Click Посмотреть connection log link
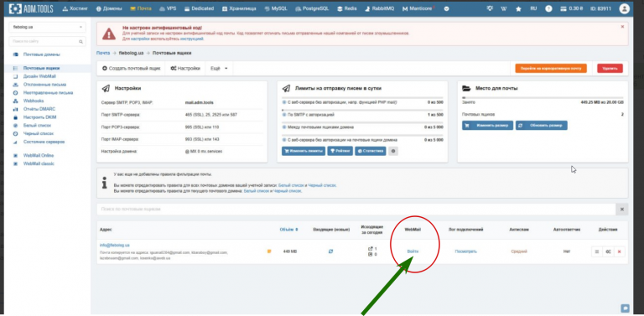The height and width of the screenshot is (316, 644). (465, 251)
